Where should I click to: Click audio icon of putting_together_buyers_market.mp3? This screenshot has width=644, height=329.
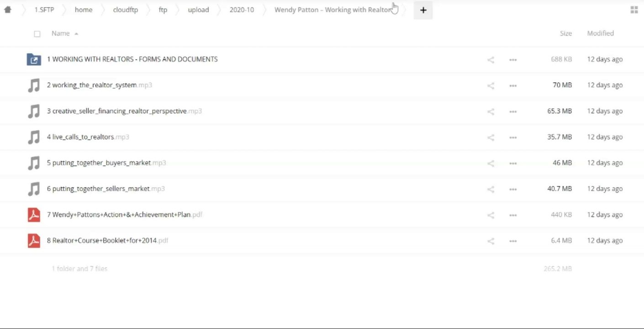coord(34,163)
